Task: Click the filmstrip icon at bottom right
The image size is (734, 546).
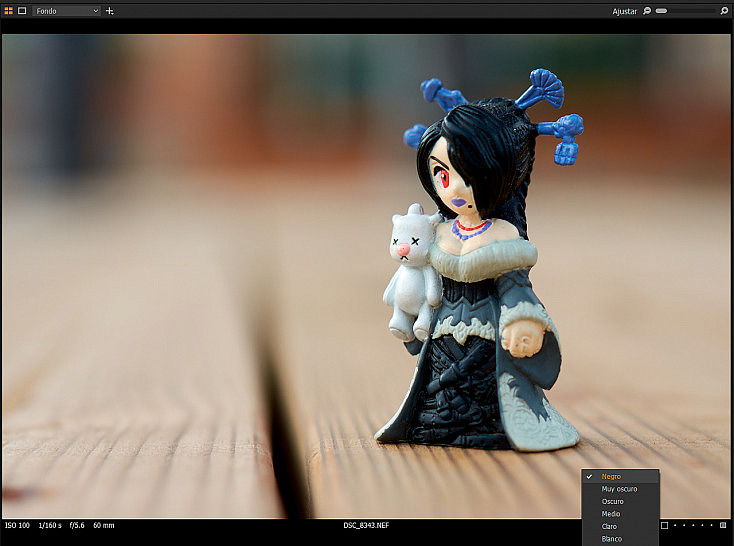Action: 723,525
